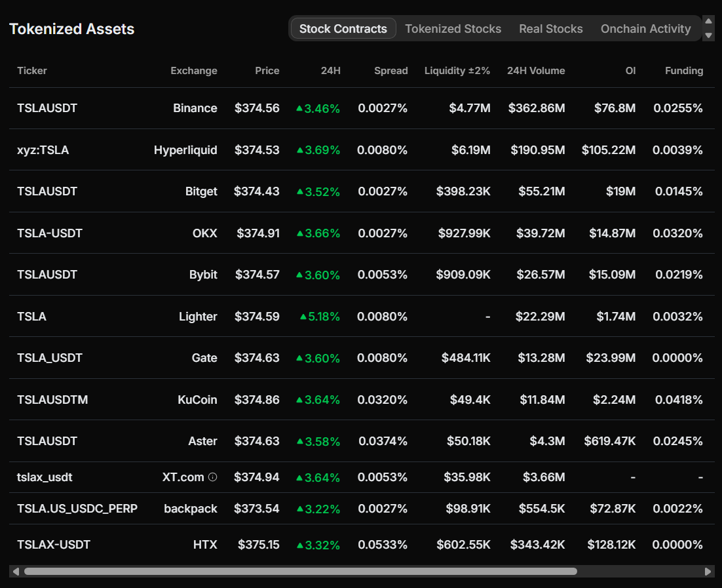The height and width of the screenshot is (588, 722).
Task: Sort by the Exchange column header
Action: pyautogui.click(x=194, y=71)
